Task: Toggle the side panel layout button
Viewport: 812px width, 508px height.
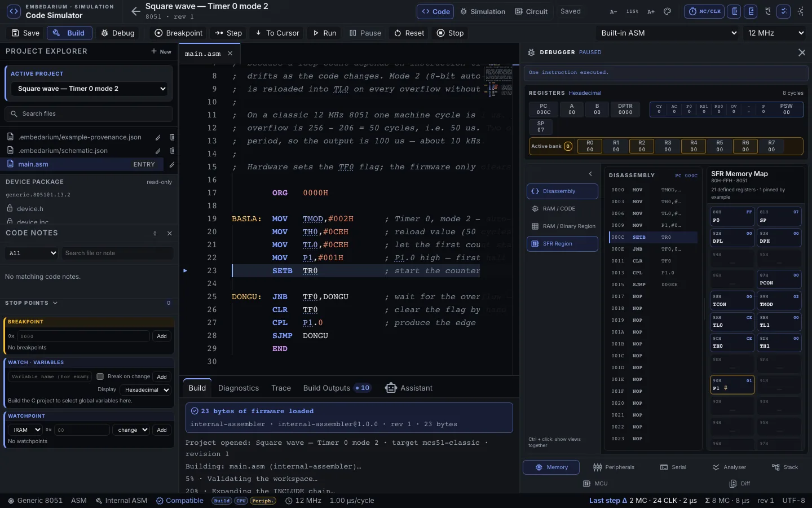Action: (734, 11)
